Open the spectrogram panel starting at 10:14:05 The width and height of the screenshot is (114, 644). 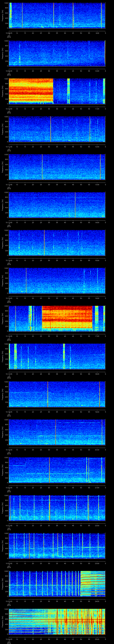57,243
